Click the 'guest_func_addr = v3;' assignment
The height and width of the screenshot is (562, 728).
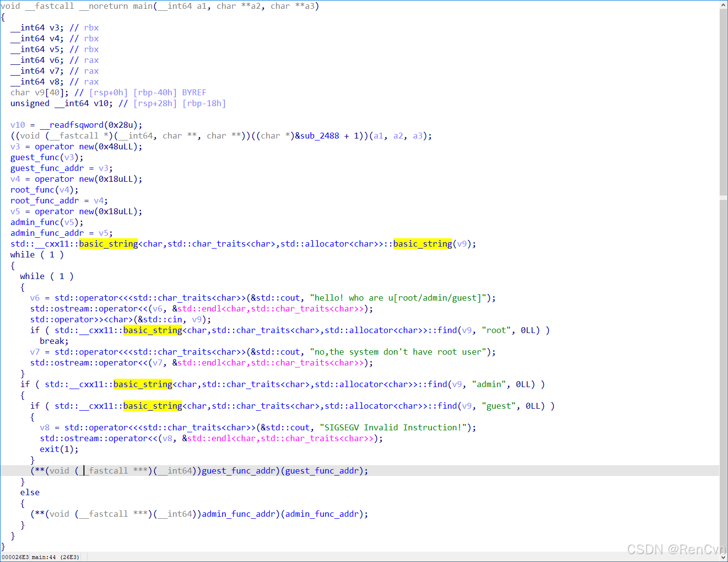(62, 168)
